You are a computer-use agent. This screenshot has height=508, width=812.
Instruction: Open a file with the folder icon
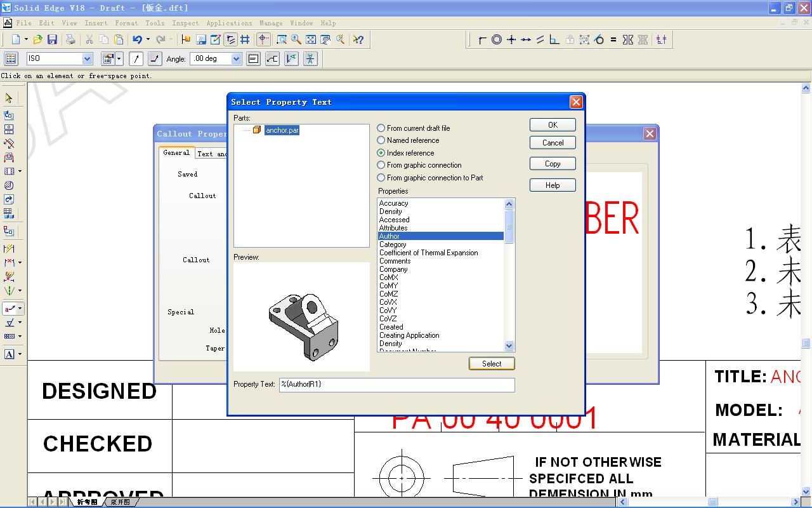pos(38,39)
